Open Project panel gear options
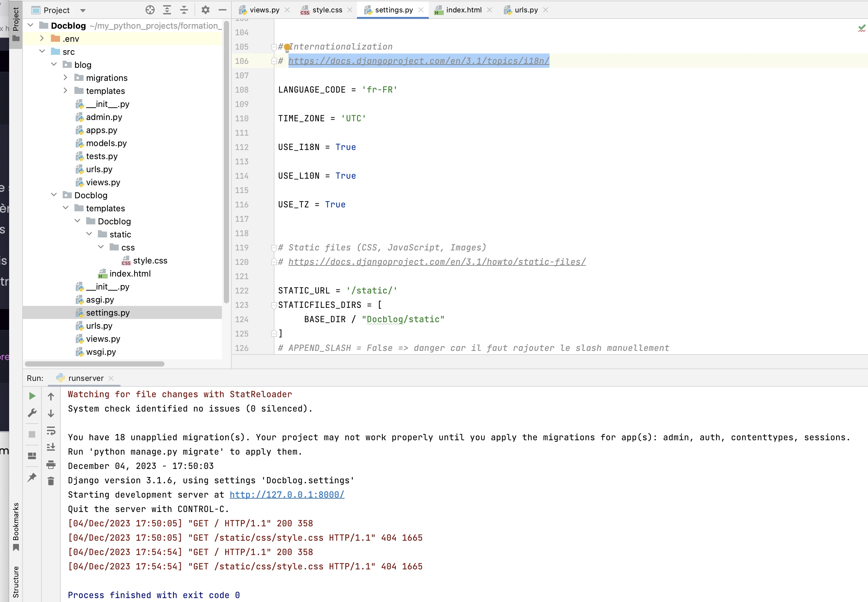Viewport: 868px width, 602px height. tap(205, 10)
